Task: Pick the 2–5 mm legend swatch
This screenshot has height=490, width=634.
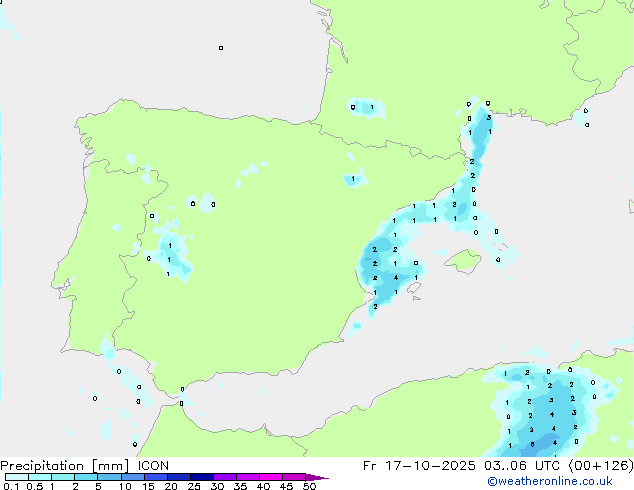Action: tap(86, 477)
